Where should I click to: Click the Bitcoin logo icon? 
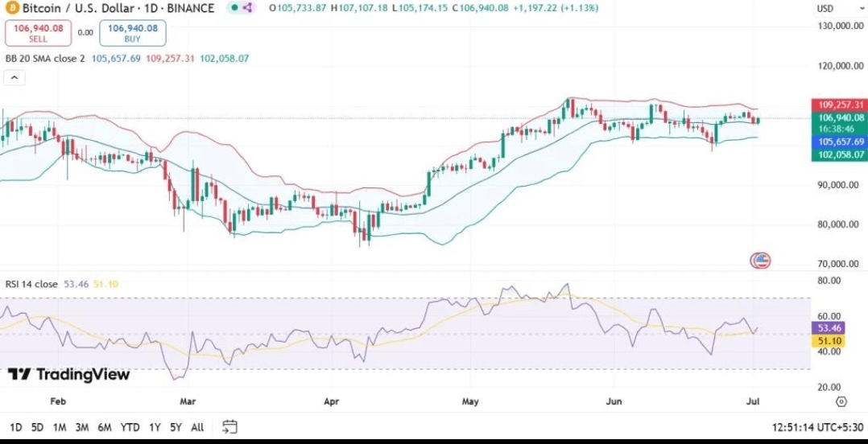pos(12,8)
